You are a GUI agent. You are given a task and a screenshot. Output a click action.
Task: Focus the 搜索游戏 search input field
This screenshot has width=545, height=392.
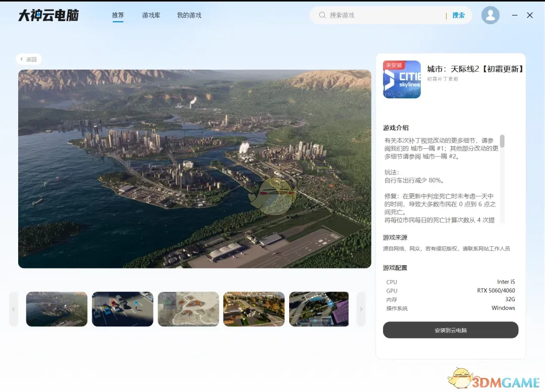pyautogui.click(x=384, y=15)
